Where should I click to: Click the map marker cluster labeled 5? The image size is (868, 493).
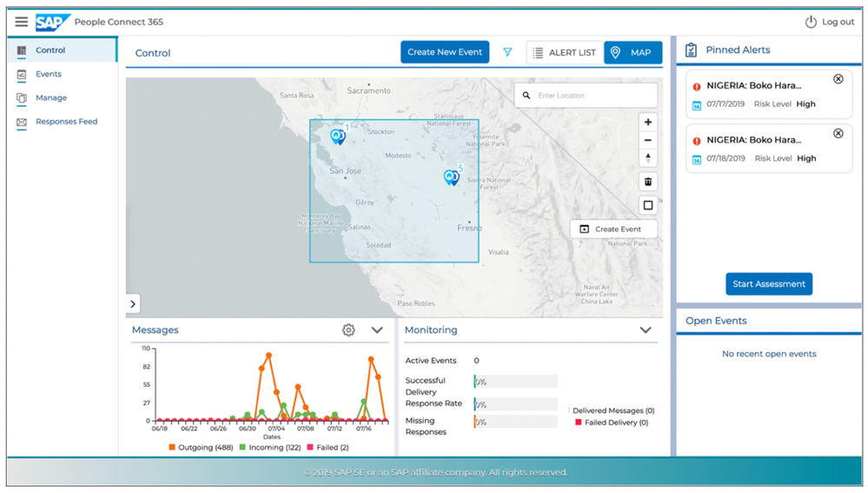coord(453,177)
